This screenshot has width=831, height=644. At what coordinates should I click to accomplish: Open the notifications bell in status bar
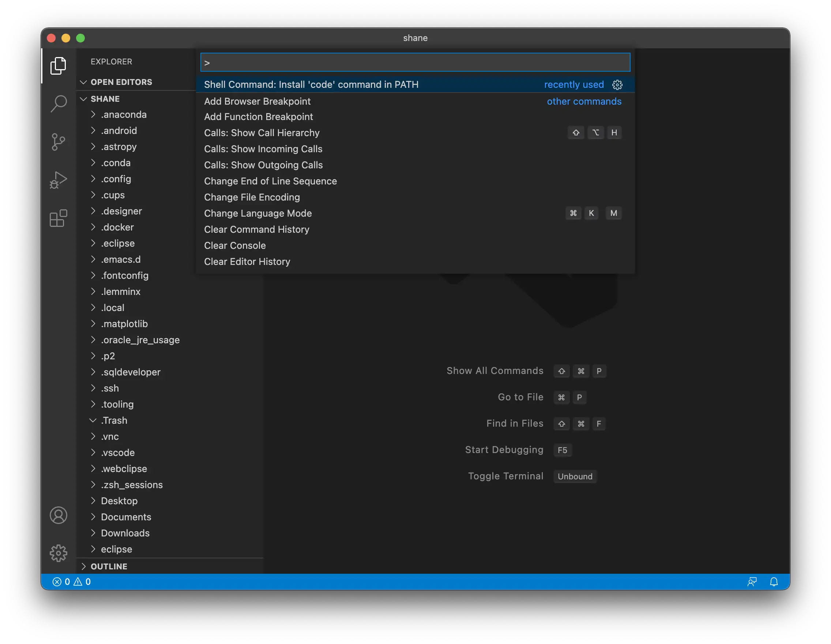[774, 581]
